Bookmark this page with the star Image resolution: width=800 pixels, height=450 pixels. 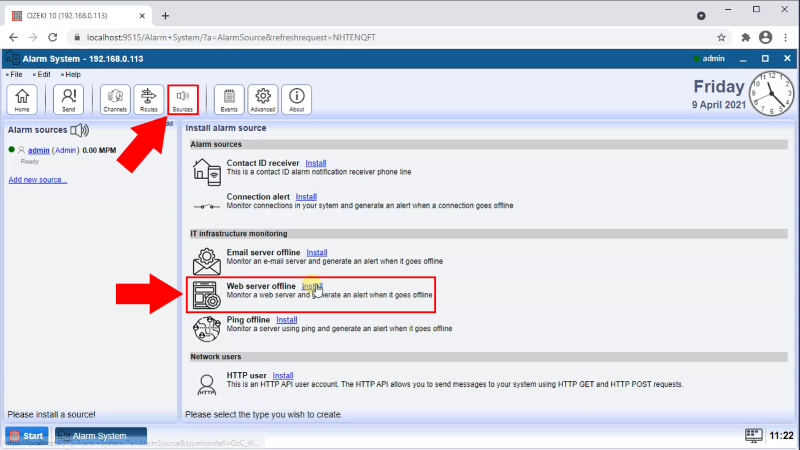[x=721, y=37]
